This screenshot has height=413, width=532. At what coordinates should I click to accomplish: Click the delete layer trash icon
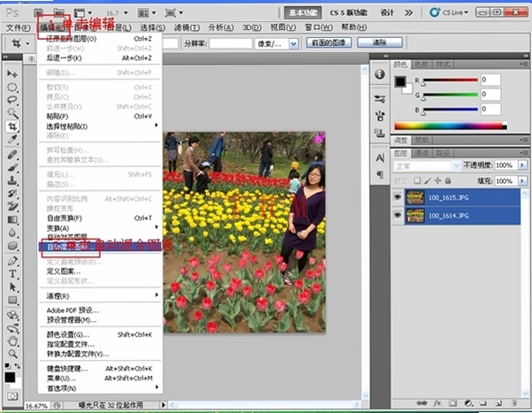(514, 403)
